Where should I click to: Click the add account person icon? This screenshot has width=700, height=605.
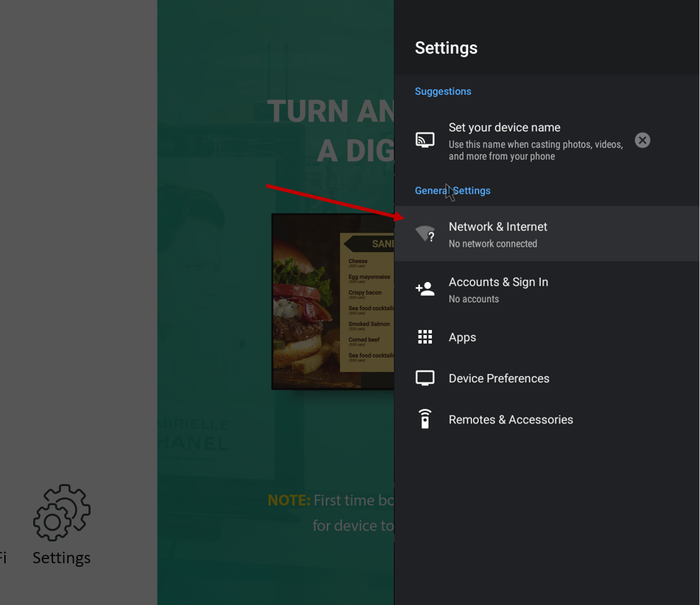[x=425, y=288]
